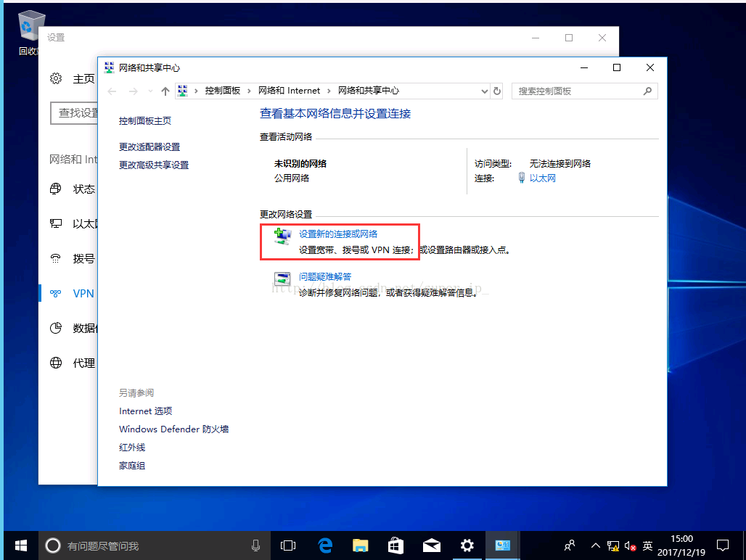The image size is (746, 560).
Task: Expand chevron after 网络和 Internet breadcrumb
Action: (x=329, y=91)
